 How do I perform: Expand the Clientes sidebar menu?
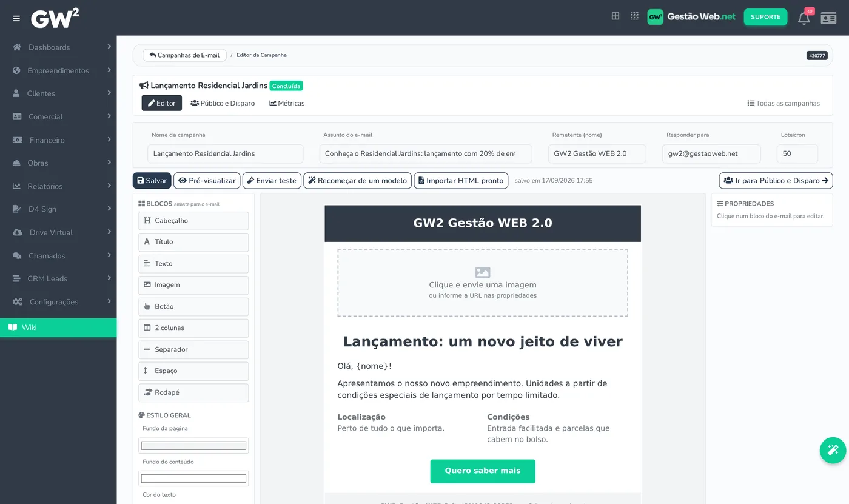(x=58, y=93)
